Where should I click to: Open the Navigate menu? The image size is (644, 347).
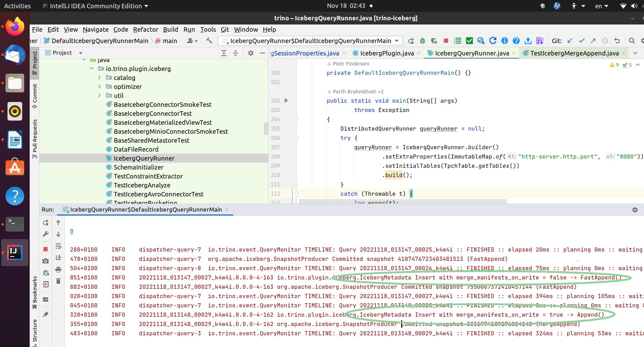point(96,30)
